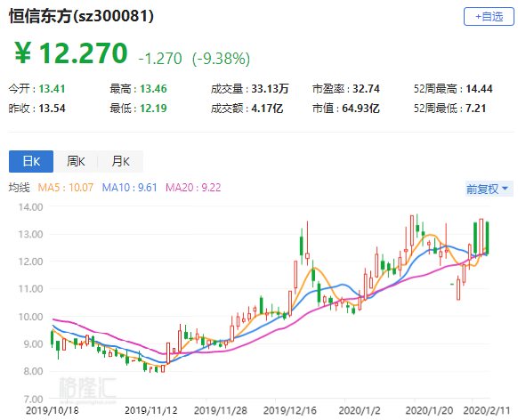Click the 2020/1/2 date axis label
Screen dimensions: 518x420
click(x=360, y=410)
